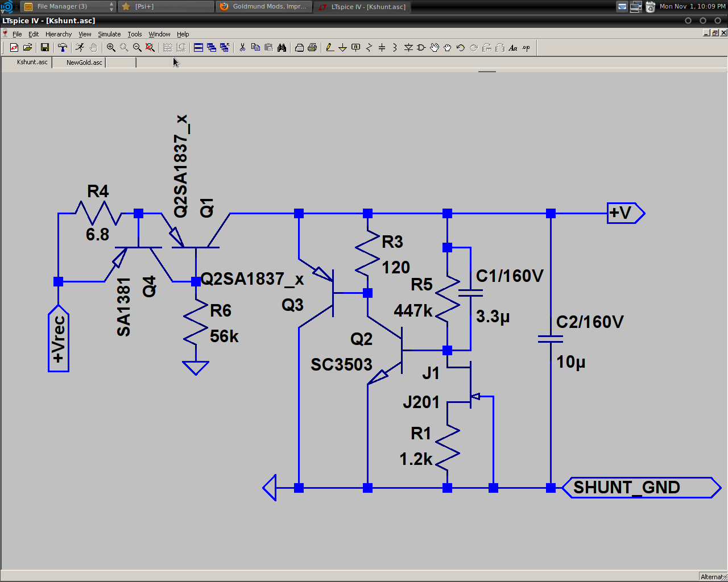
Task: Open a file with the folder icon
Action: (27, 48)
